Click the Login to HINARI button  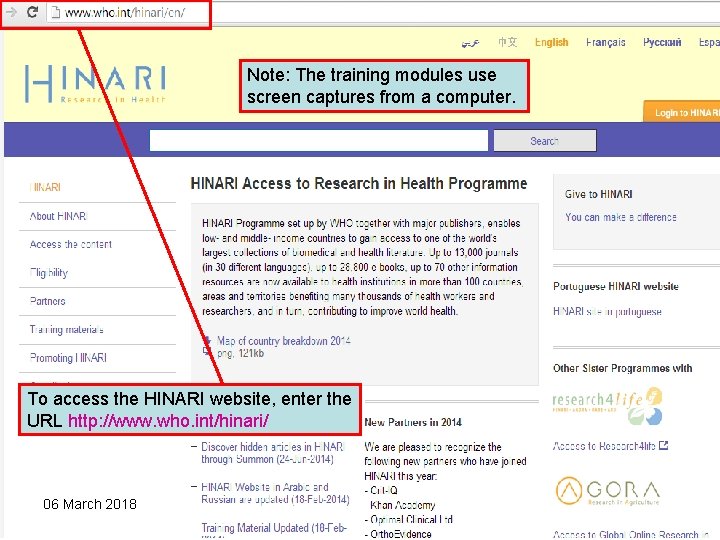[x=682, y=112]
